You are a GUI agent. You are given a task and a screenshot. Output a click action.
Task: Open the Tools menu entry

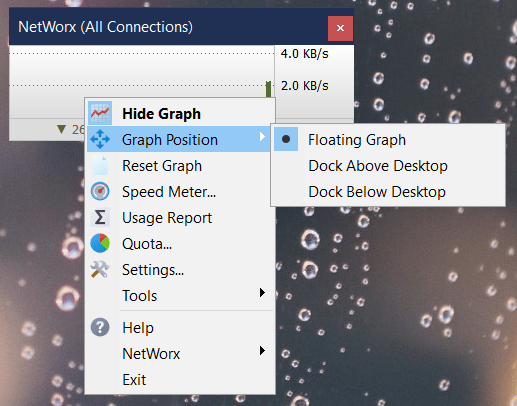point(180,295)
